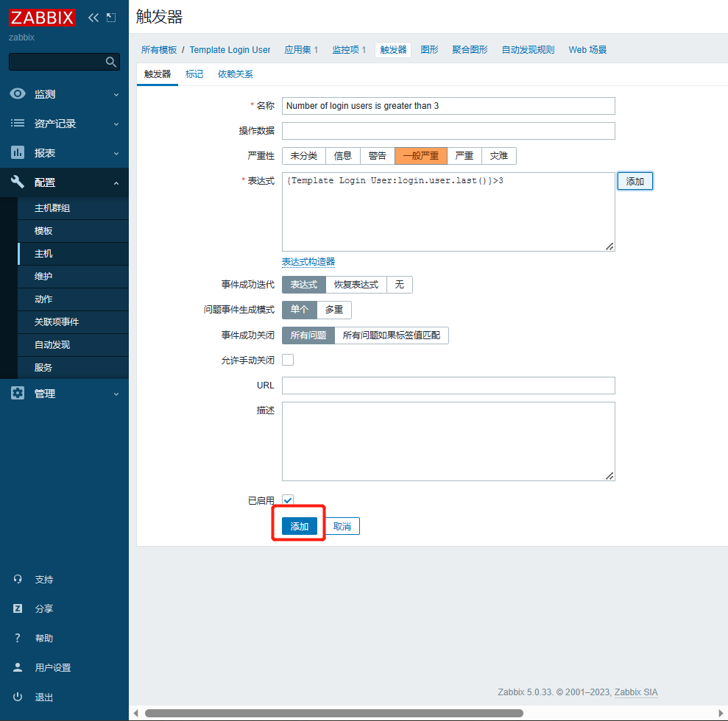
Task: Expand the 报表 menu chevron
Action: pos(116,153)
